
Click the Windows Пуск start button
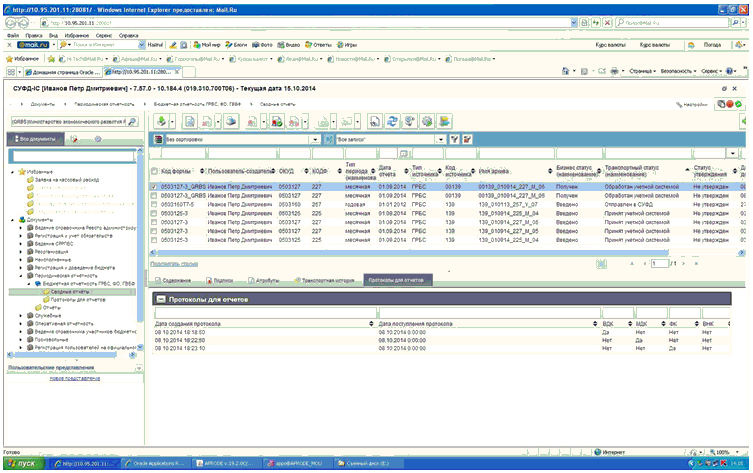tap(22, 465)
